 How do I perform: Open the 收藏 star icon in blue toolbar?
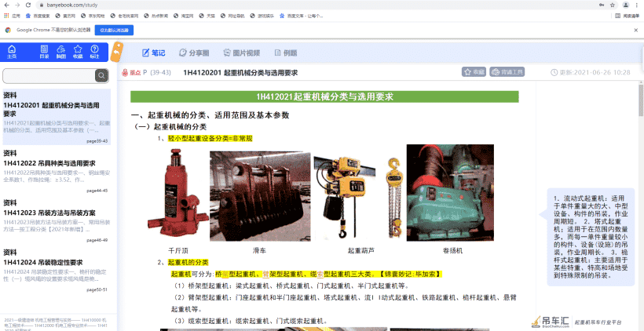click(78, 52)
